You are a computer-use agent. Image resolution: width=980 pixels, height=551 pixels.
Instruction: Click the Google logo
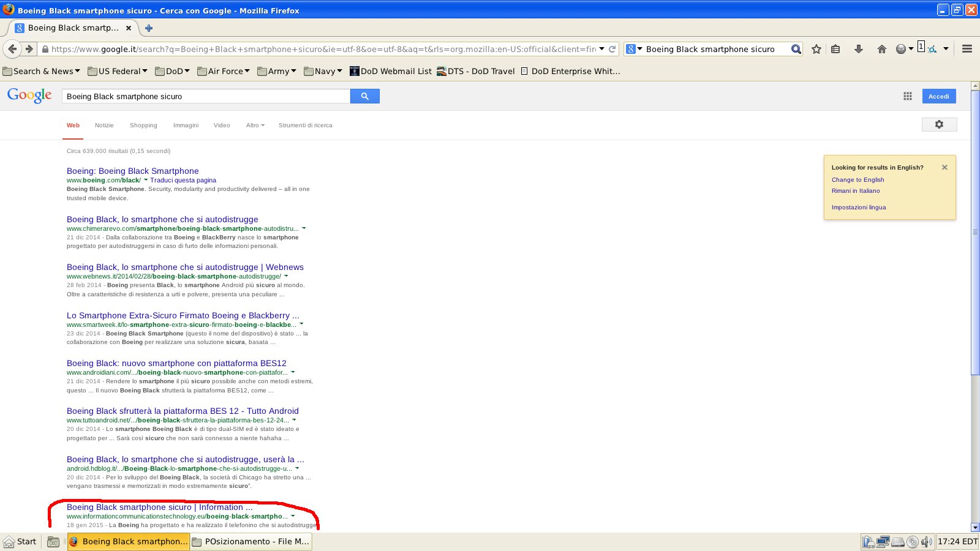point(29,96)
